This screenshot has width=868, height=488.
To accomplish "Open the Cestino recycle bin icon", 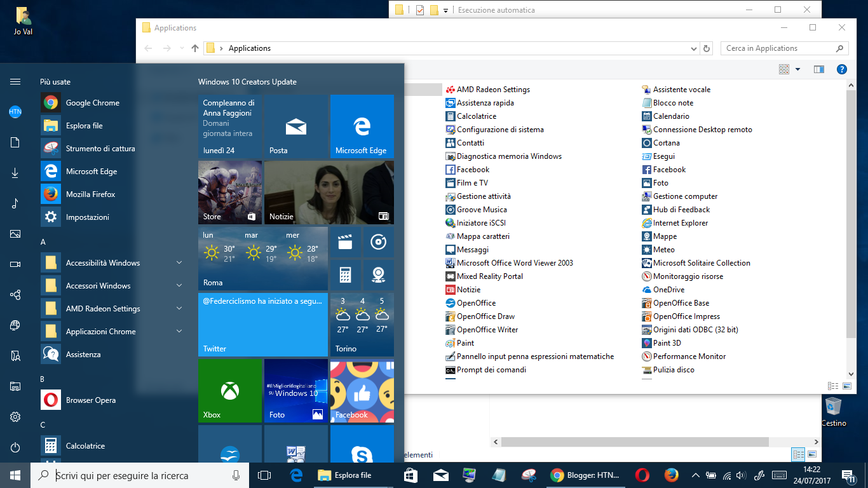I will click(x=834, y=412).
